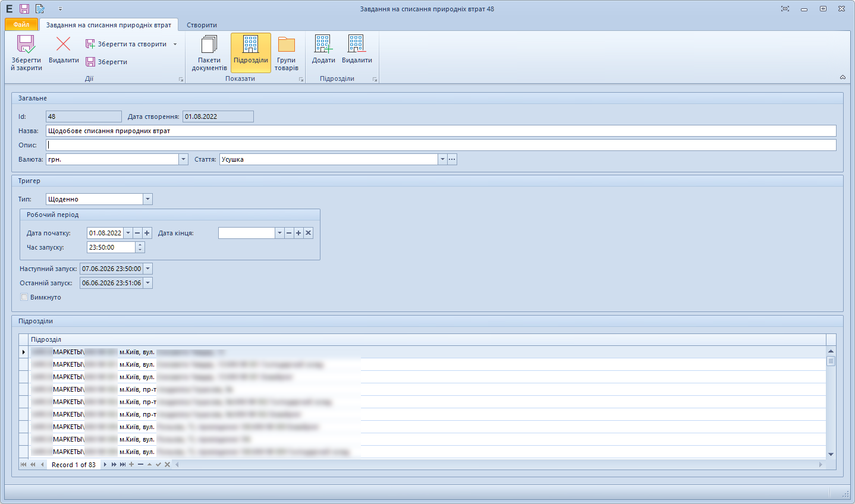Enable the Вимкнуто checkbox
Image resolution: width=855 pixels, height=504 pixels.
click(x=24, y=297)
